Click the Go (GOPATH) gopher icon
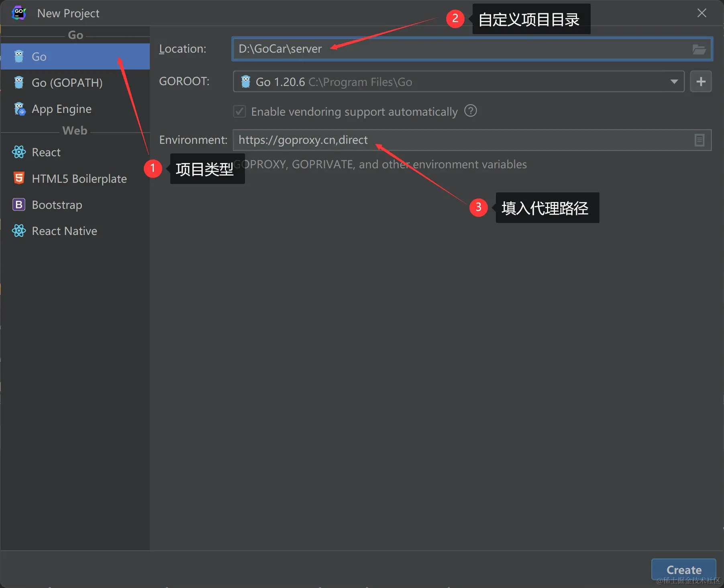Image resolution: width=724 pixels, height=588 pixels. coord(19,82)
